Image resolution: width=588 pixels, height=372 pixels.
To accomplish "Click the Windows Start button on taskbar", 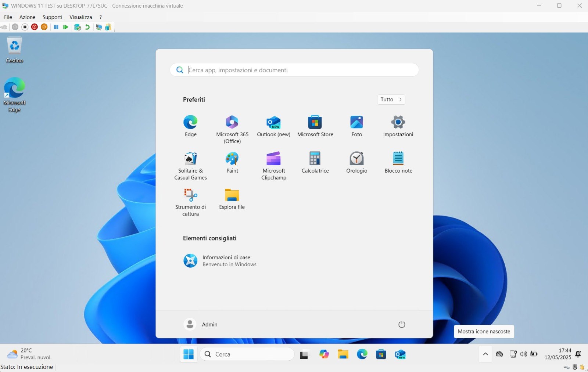I will 189,354.
